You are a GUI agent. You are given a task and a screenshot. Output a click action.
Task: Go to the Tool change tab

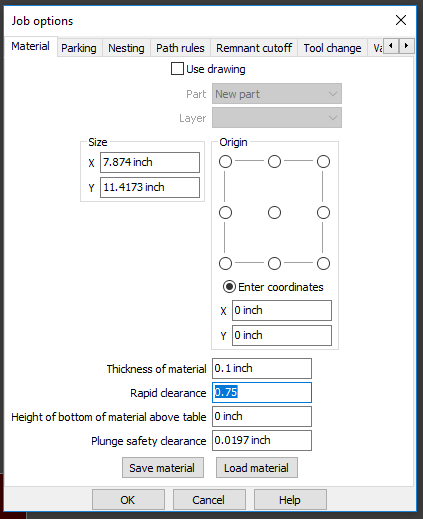(332, 48)
